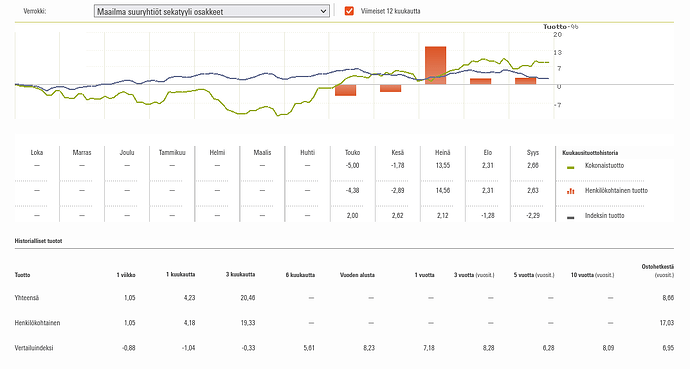The image size is (690, 369).
Task: Click the orange Syys bar in chart
Action: pyautogui.click(x=525, y=81)
